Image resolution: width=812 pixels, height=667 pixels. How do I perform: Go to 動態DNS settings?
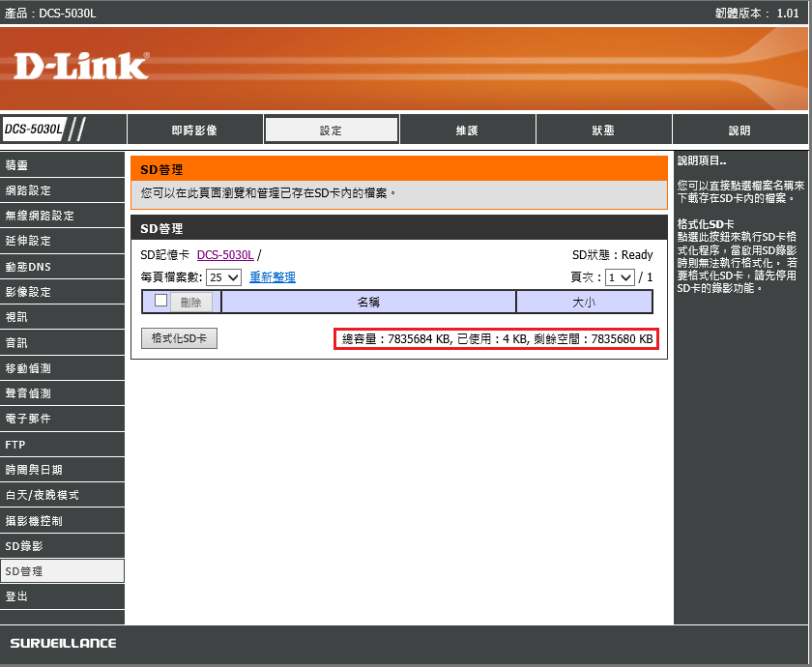click(62, 267)
